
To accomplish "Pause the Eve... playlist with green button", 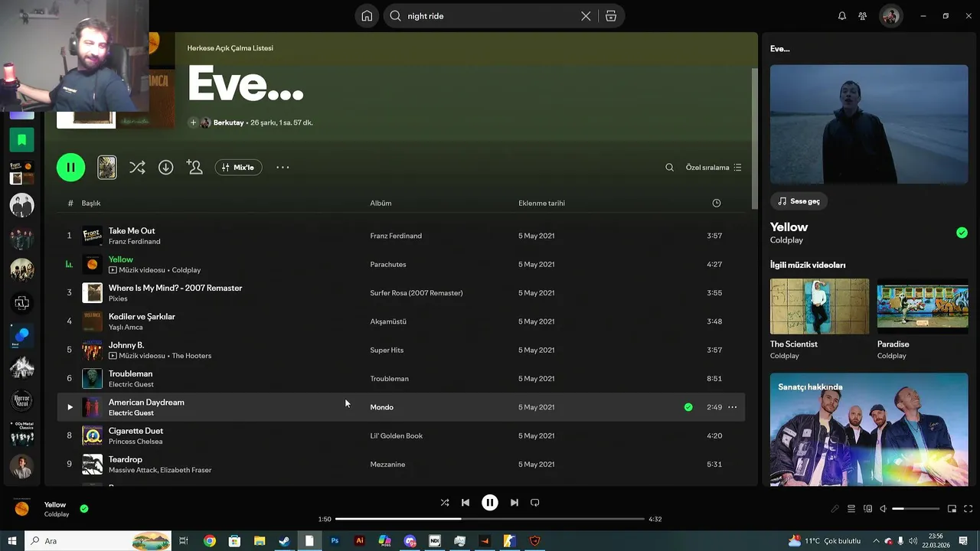I will [70, 167].
